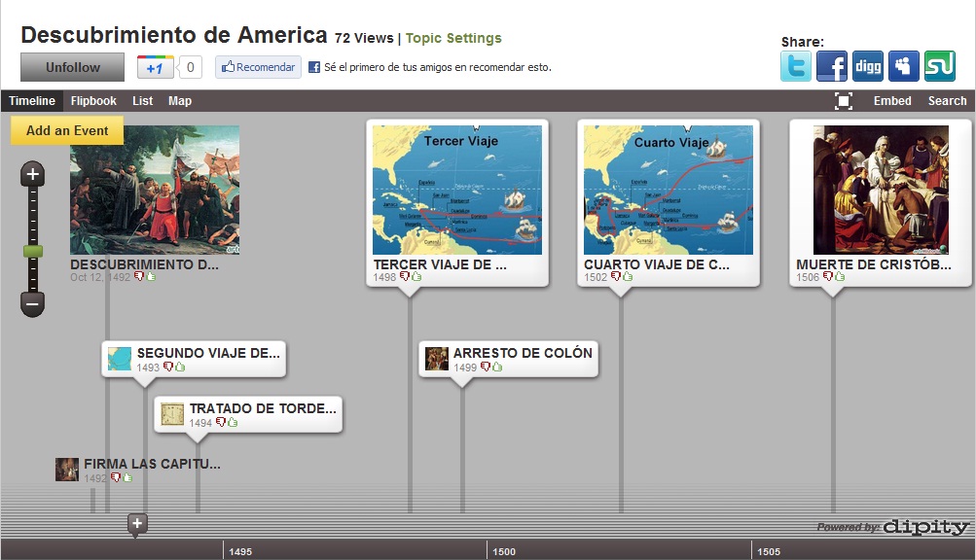Thumbs up the Arresto de Colón event
The height and width of the screenshot is (560, 976).
(x=497, y=367)
